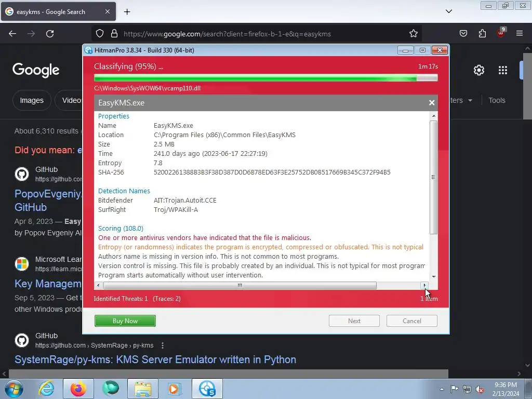Open the Google apps grid
The image size is (532, 399).
pos(503,70)
